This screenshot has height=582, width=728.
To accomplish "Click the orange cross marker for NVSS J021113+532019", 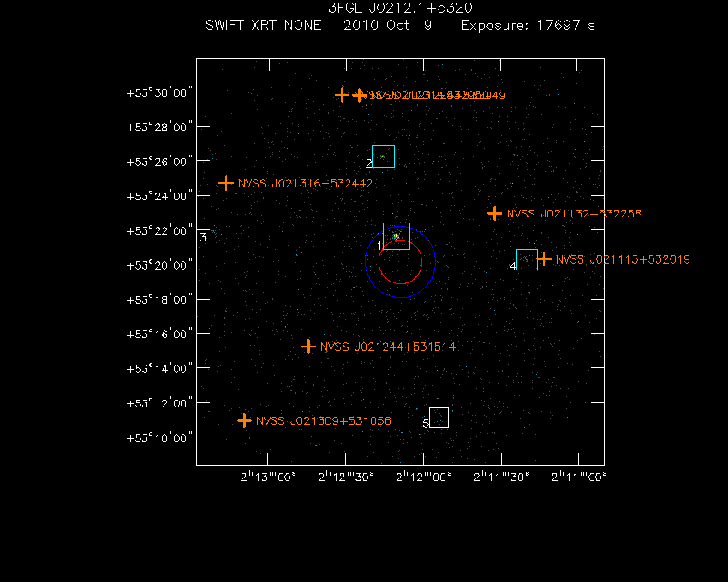I will (x=544, y=259).
